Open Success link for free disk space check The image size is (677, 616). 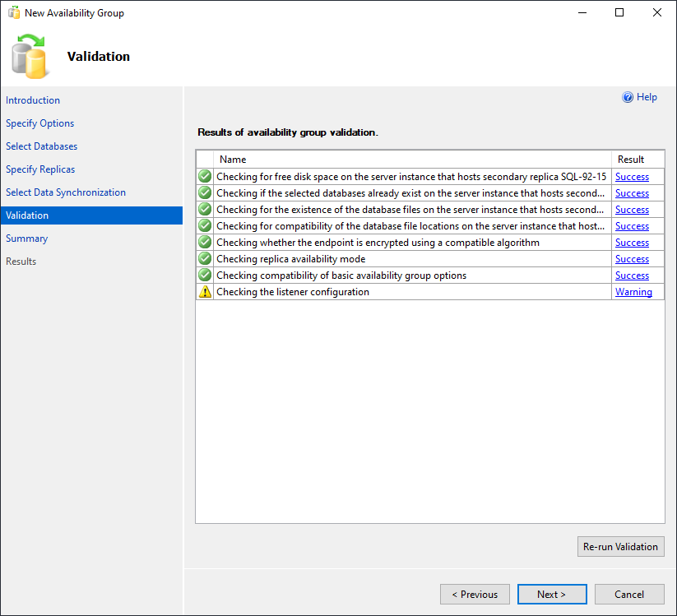point(632,177)
